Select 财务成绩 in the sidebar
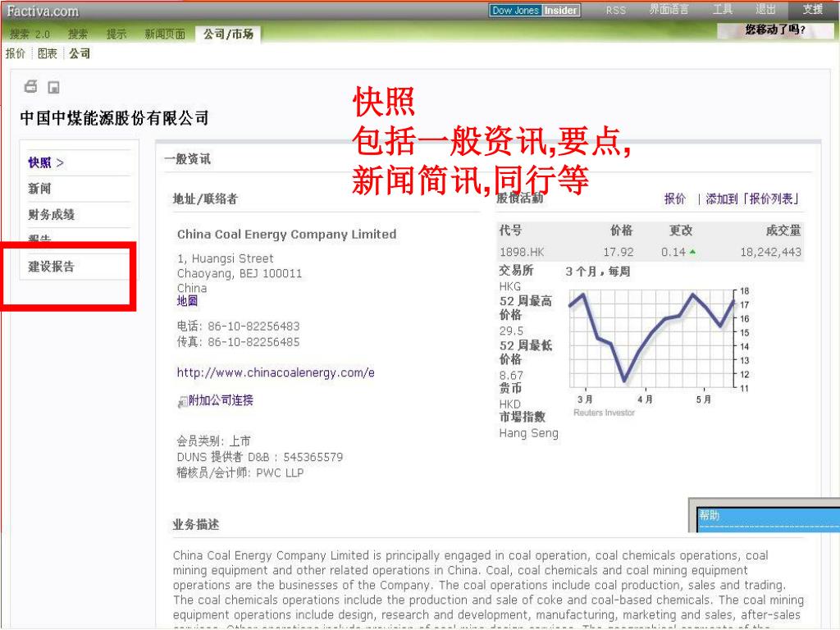 52,215
